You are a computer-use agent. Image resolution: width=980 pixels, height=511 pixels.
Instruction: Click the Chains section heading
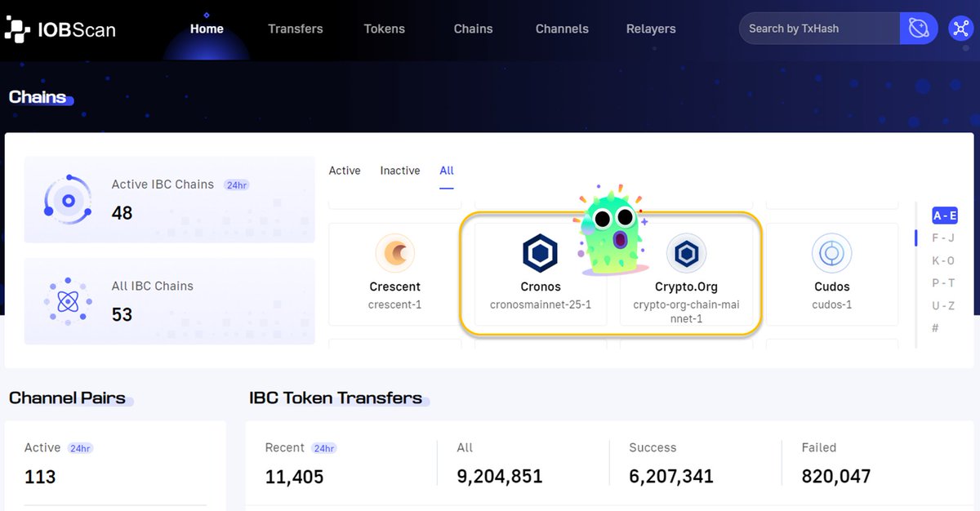point(38,97)
